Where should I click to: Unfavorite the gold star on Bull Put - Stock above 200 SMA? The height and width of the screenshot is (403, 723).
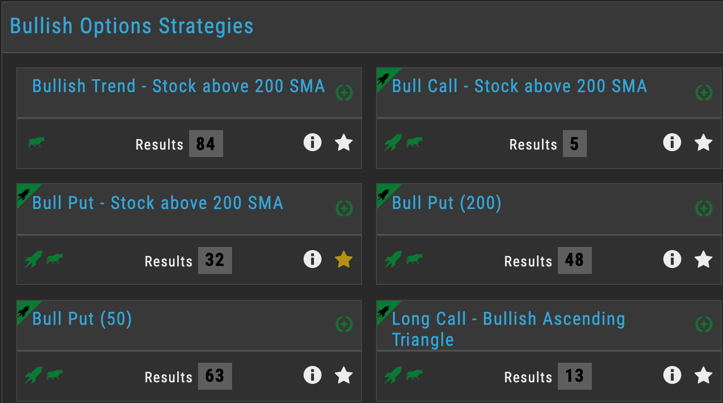pyautogui.click(x=344, y=260)
